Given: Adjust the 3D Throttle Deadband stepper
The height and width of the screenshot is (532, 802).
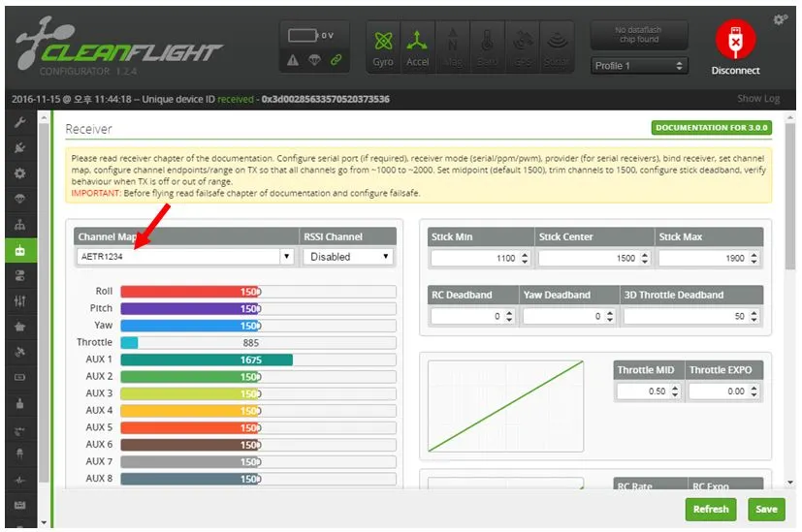Looking at the screenshot, I should pos(754,316).
